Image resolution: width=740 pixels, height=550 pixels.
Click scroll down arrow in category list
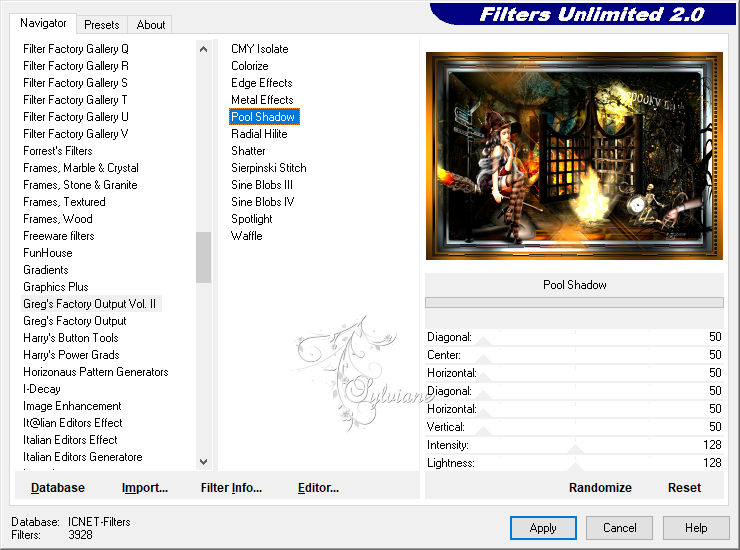(203, 462)
